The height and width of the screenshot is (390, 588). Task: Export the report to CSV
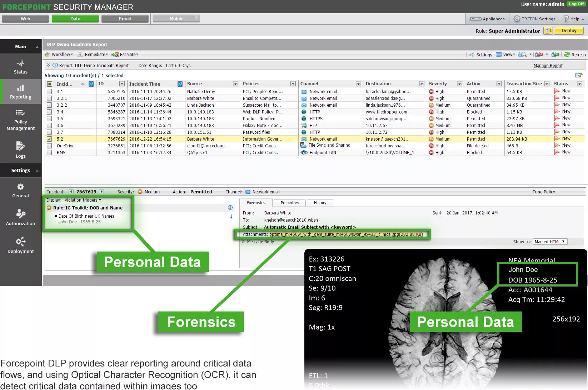point(555,54)
